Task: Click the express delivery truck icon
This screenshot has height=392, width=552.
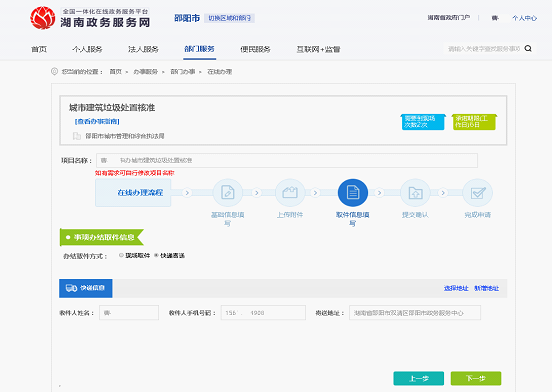Action: pyautogui.click(x=71, y=288)
